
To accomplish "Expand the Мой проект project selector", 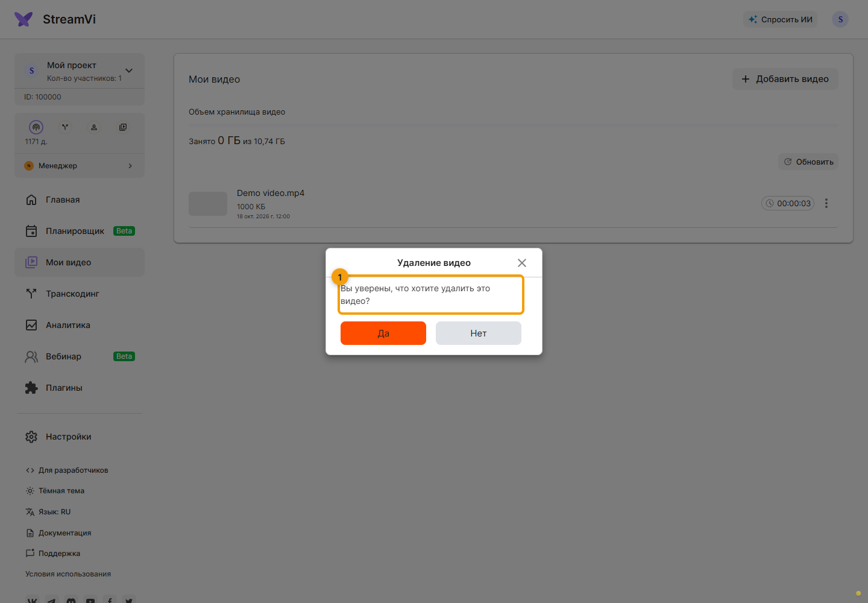I will [x=80, y=71].
